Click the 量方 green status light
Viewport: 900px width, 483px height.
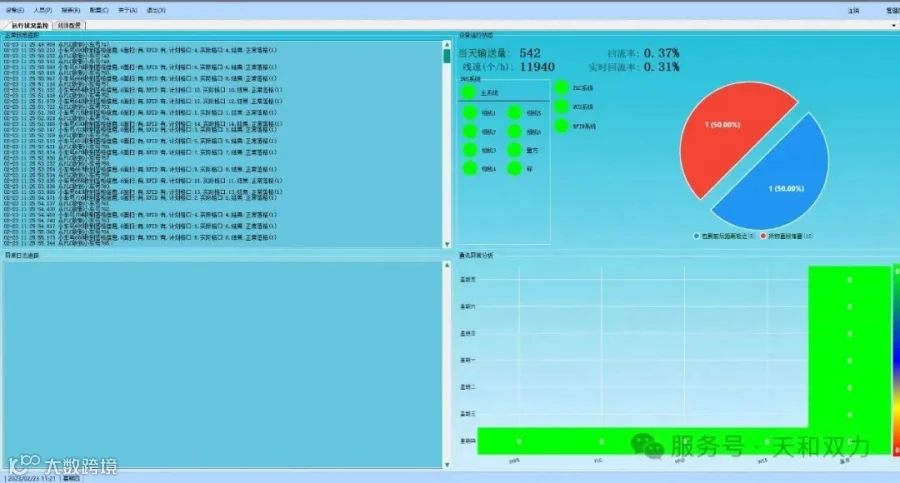coord(514,150)
